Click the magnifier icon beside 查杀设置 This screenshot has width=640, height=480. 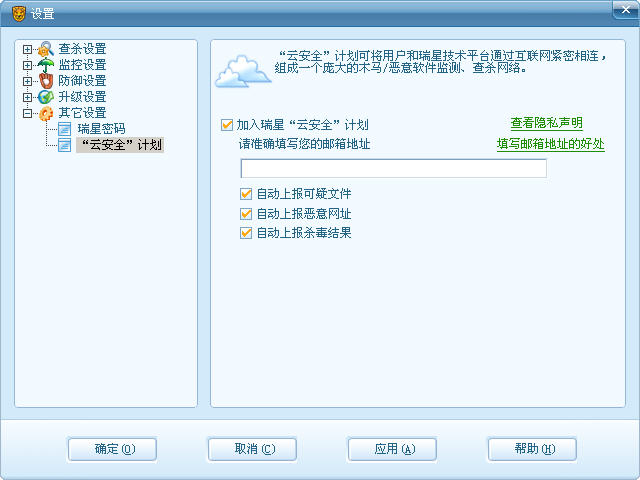click(x=46, y=49)
